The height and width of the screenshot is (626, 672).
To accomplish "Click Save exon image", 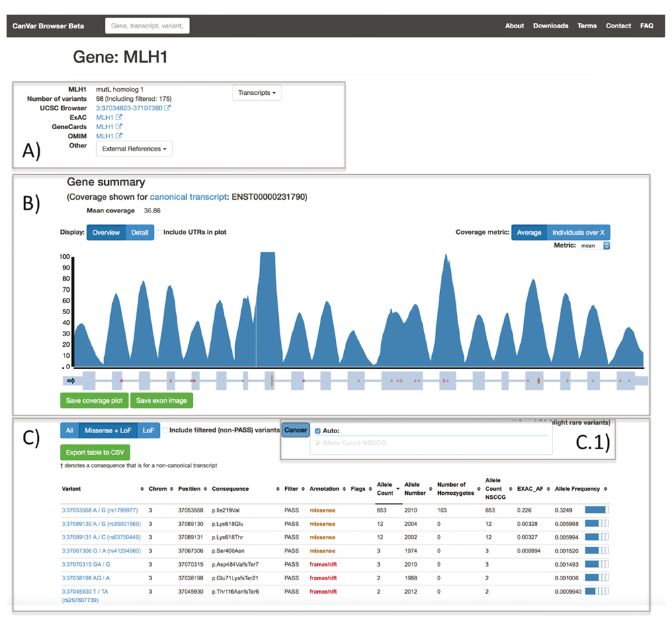I will point(161,401).
